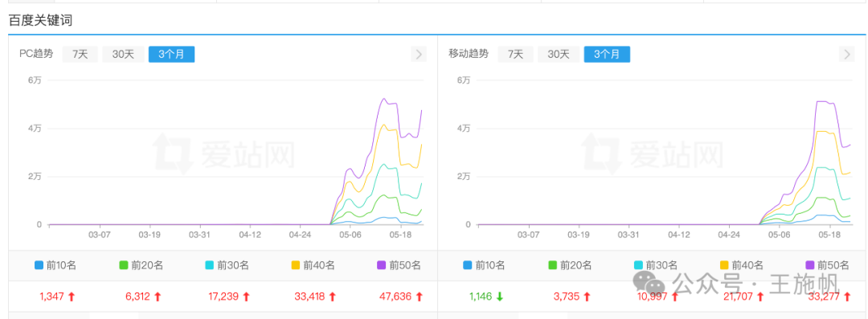868x319 pixels.
Task: Click the 移动趋势 label
Action: click(469, 55)
